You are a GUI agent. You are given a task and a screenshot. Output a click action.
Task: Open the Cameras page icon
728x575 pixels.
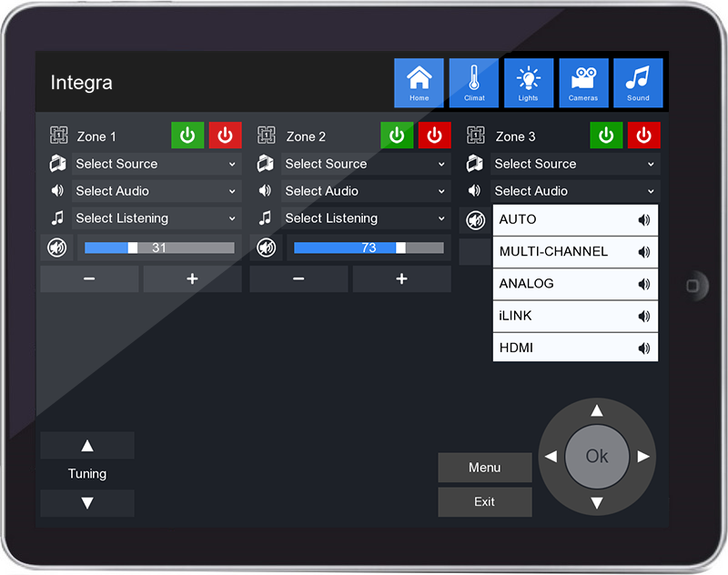coord(583,83)
